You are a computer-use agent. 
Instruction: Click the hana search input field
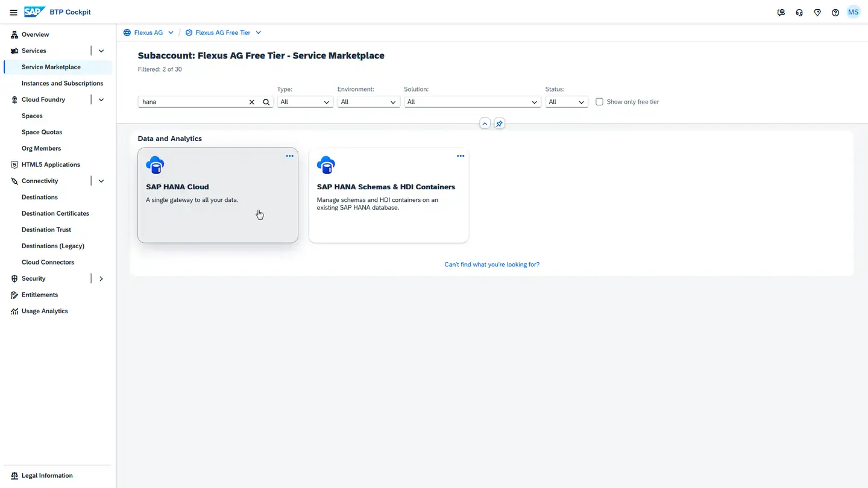[193, 102]
